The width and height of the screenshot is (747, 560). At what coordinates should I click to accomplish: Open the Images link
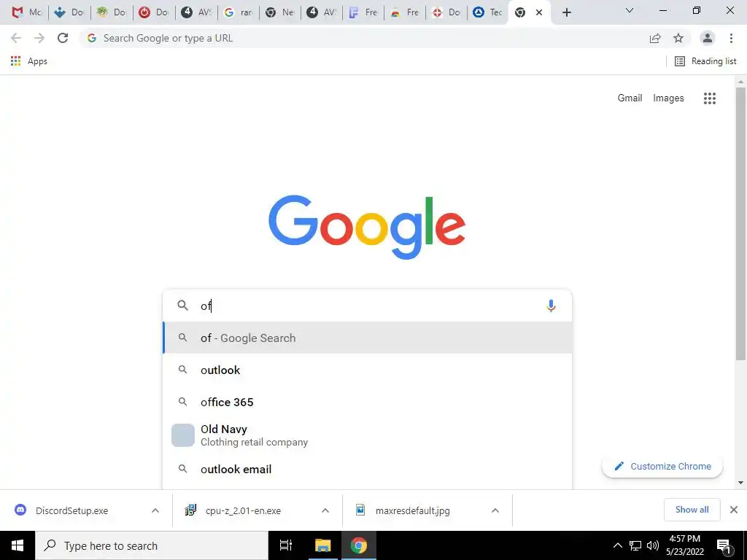click(x=668, y=98)
